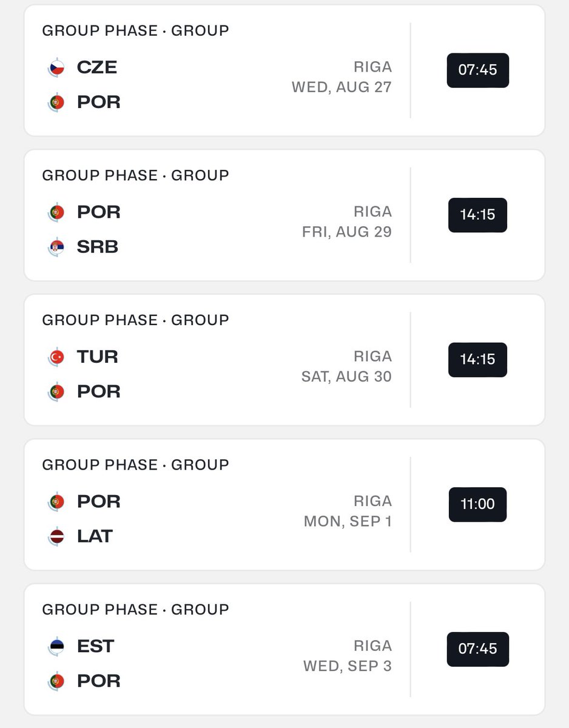Screen dimensions: 569x728
Task: Tap the 07:45 time badge for CZE vs POR
Action: pos(478,70)
